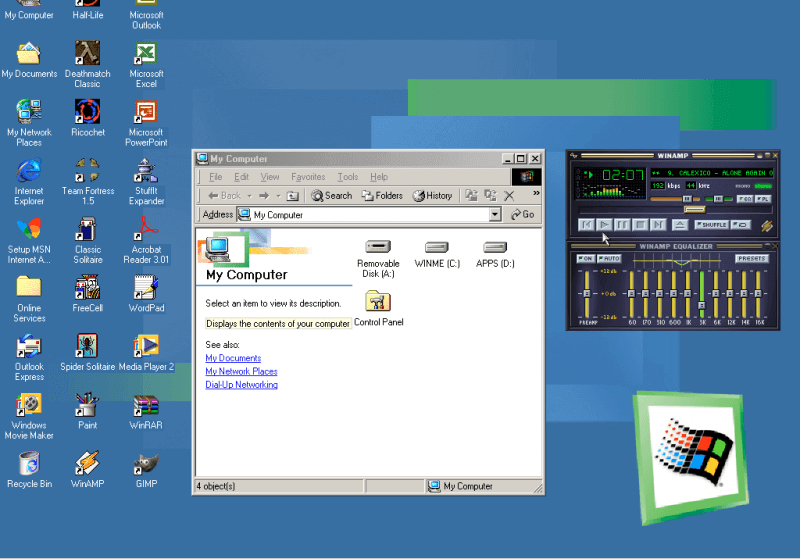Click the Preamp equalizer slider
The width and height of the screenshot is (800, 560).
[586, 294]
